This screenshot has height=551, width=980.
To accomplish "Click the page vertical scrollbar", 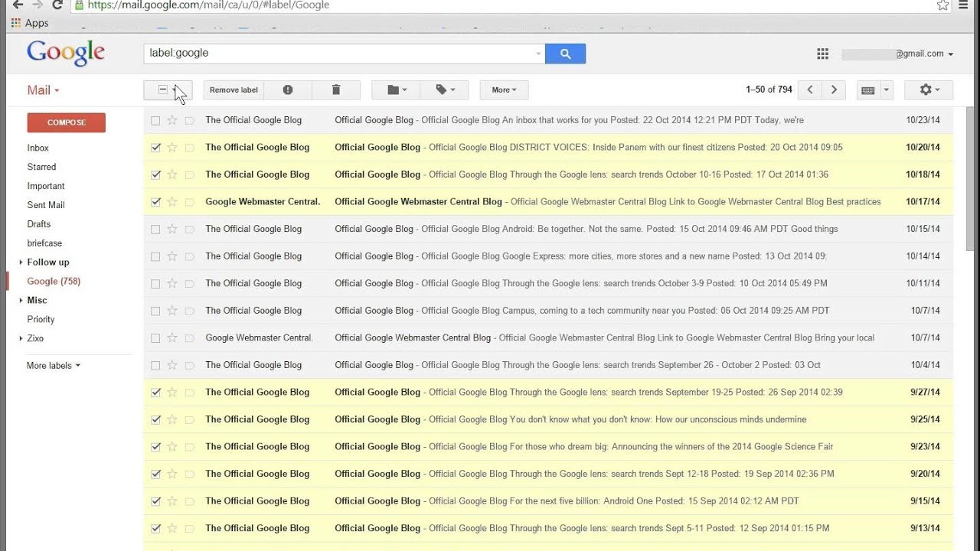I will (x=970, y=178).
